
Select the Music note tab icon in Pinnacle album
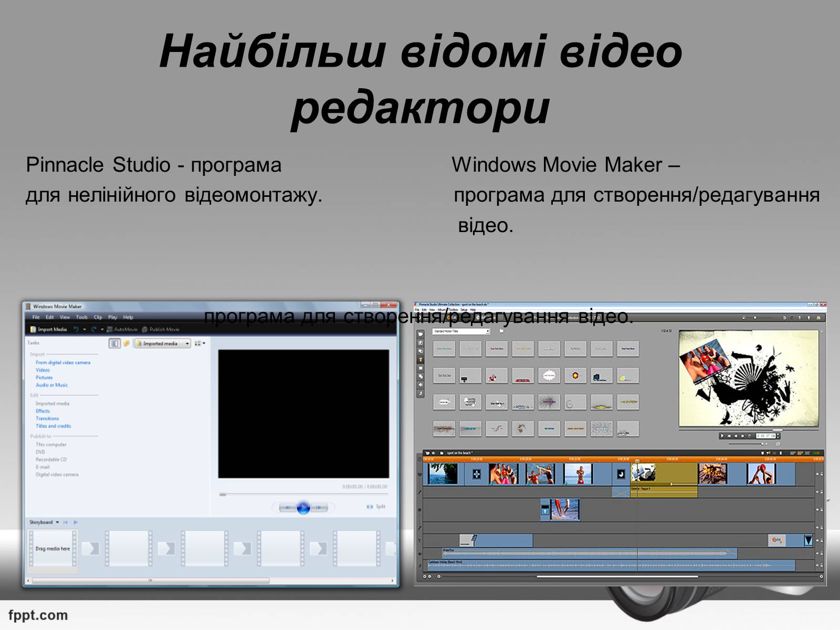[420, 393]
